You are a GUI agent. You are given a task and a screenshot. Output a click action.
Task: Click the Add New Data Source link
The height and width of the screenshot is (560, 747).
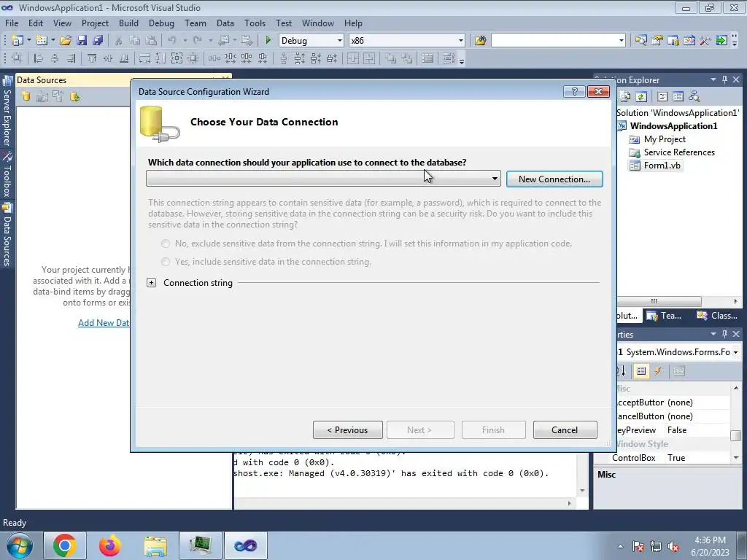tap(104, 323)
